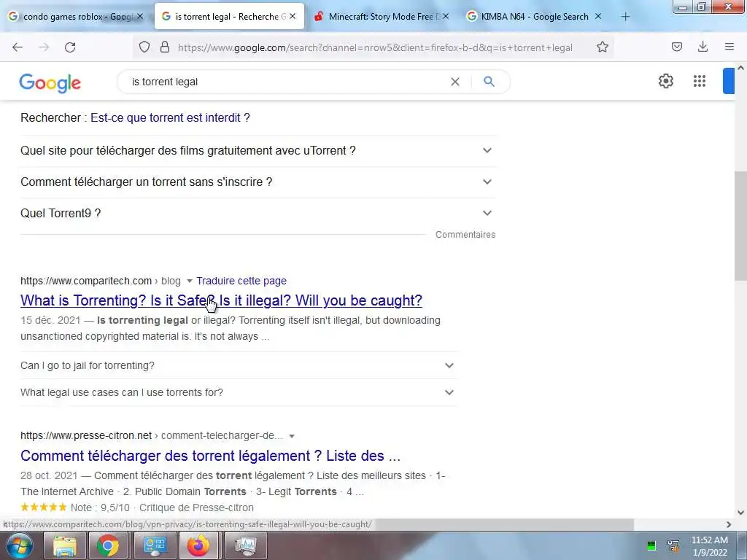Screen dimensions: 747x560
Task: Open File Explorer from the taskbar
Action: pos(64,545)
